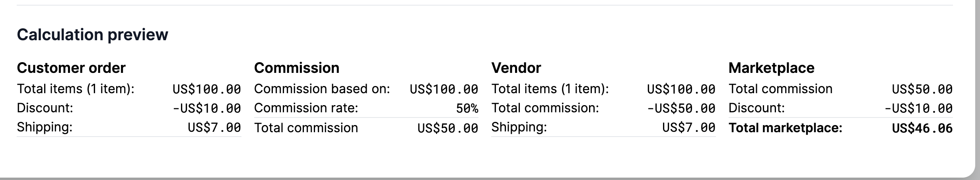The height and width of the screenshot is (180, 980).
Task: Click Total commission label under Marketplace
Action: click(x=780, y=89)
